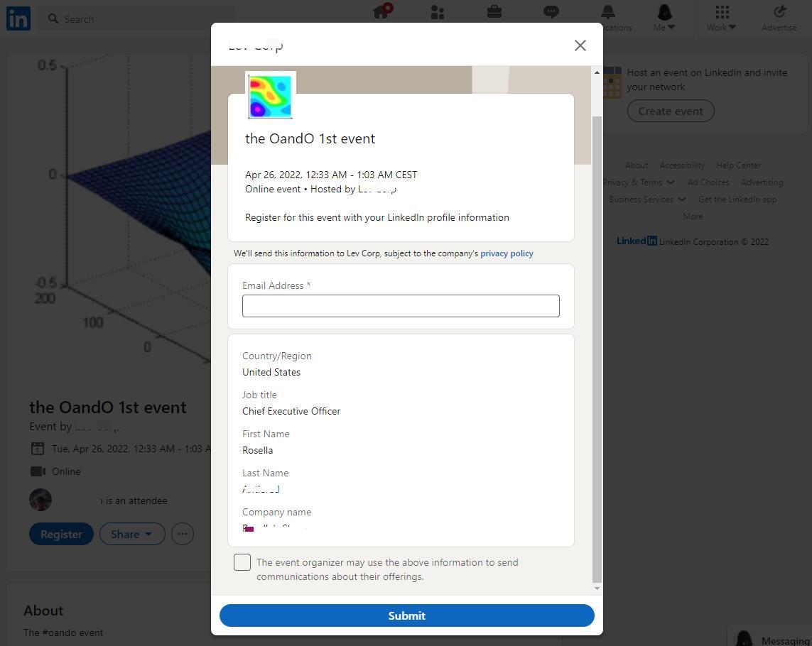
Task: Open the About footer link
Action: (x=636, y=165)
